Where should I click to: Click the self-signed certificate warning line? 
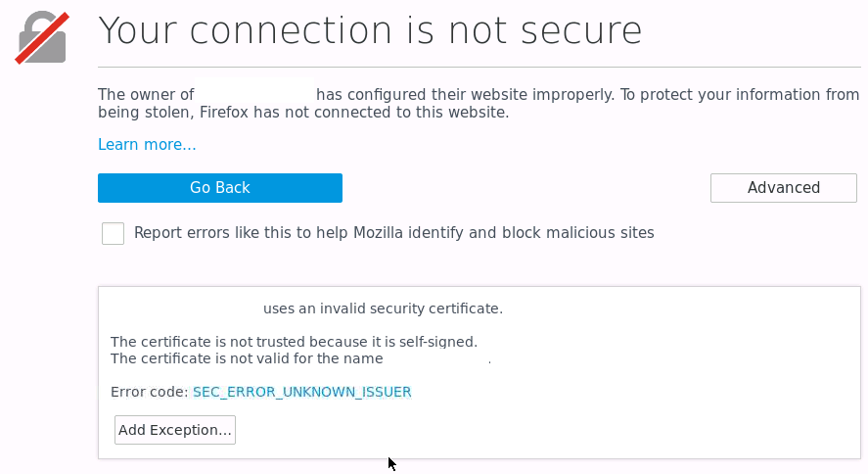[x=294, y=342]
